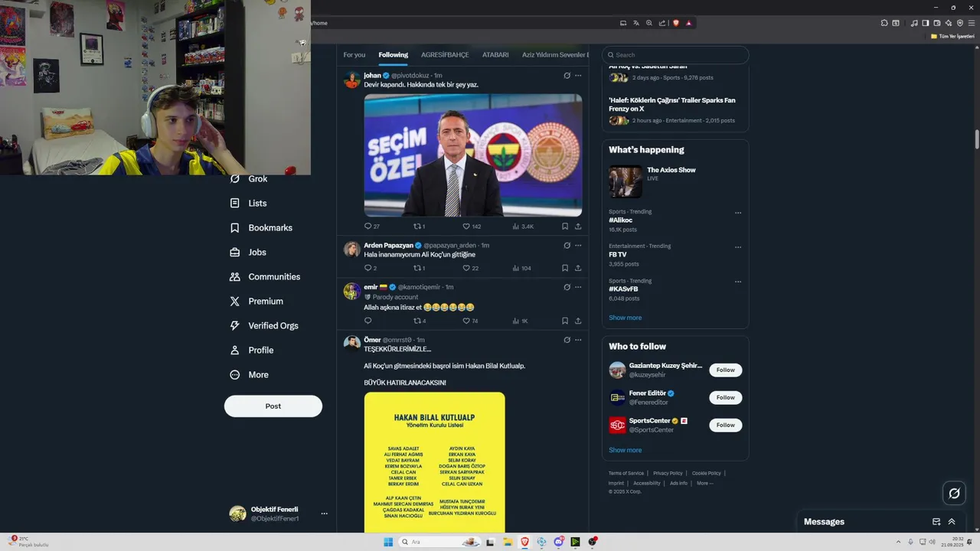Repost johan's post
This screenshot has width=980, height=551.
pyautogui.click(x=417, y=227)
